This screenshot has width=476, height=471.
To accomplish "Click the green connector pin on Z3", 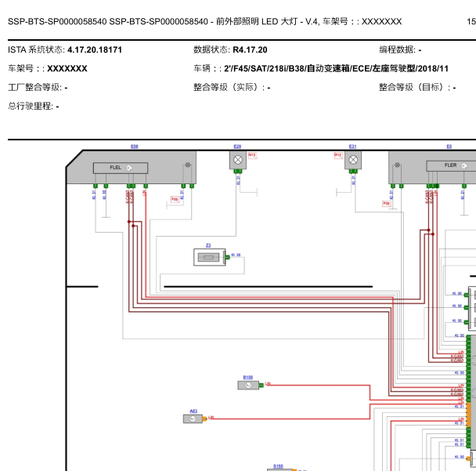I will 227,257.
